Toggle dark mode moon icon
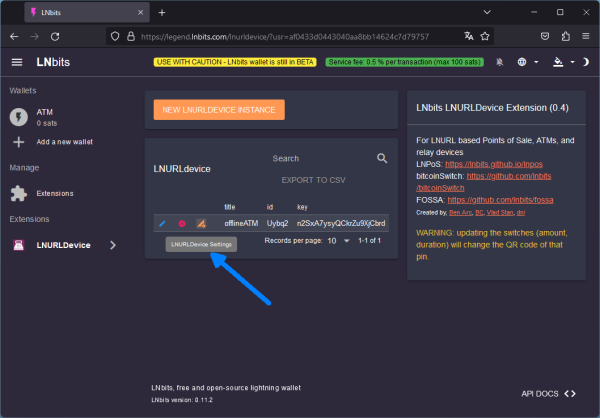 pos(585,62)
